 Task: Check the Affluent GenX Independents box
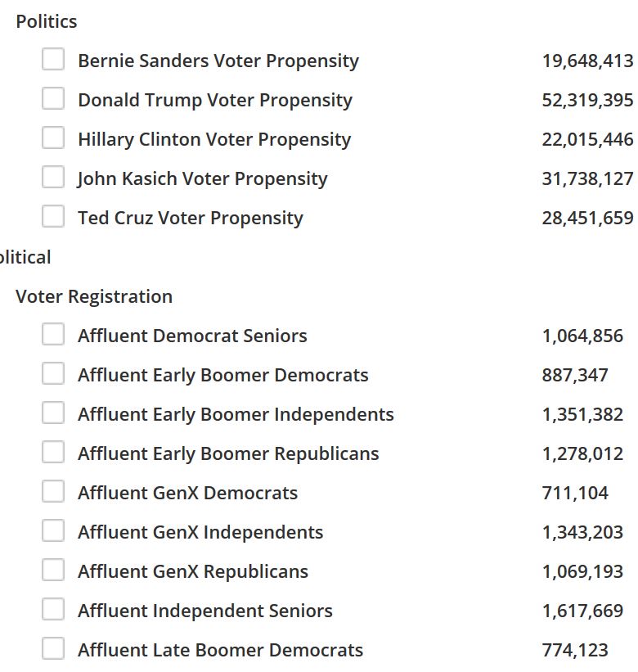click(x=53, y=530)
